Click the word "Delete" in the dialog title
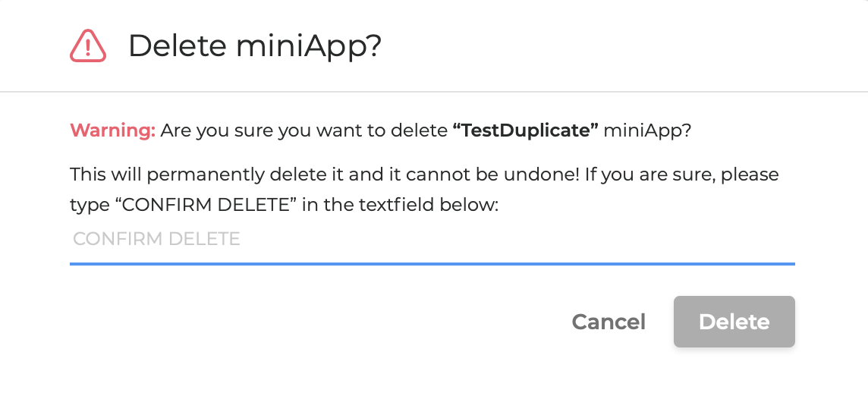 click(x=177, y=46)
